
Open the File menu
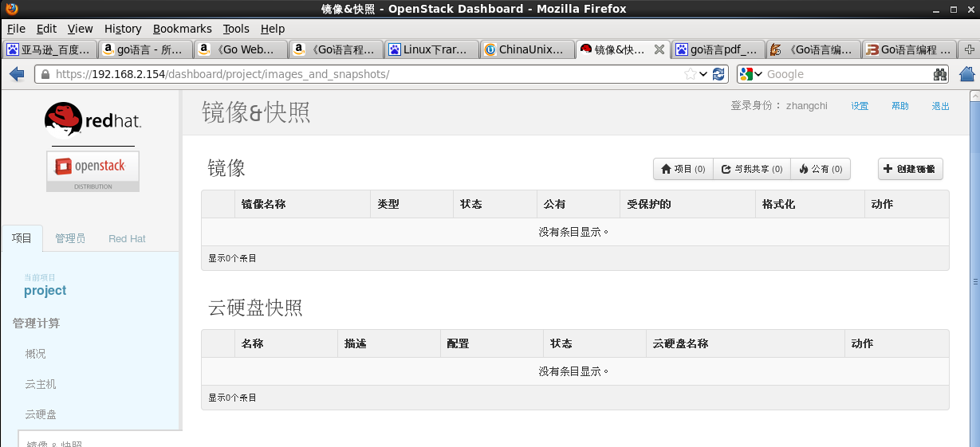click(16, 29)
